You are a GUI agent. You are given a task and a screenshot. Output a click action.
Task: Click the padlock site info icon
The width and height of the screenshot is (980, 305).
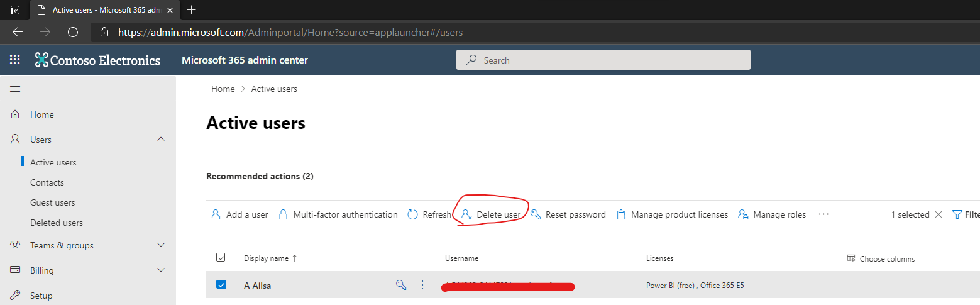[104, 32]
